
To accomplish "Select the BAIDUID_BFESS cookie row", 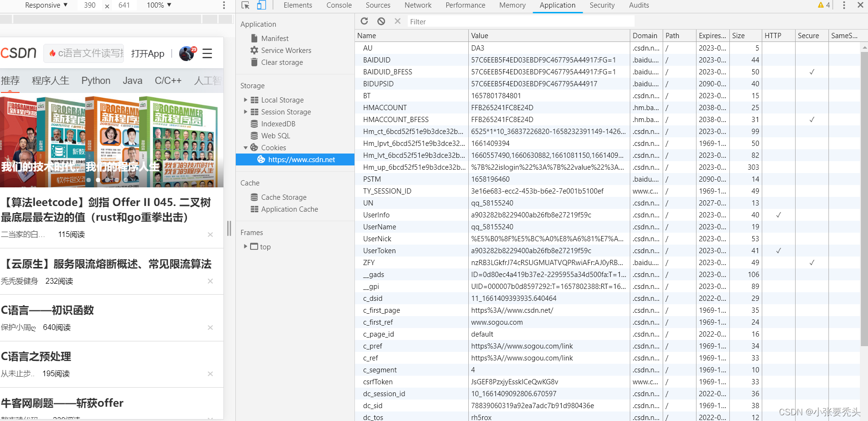I will coord(608,72).
